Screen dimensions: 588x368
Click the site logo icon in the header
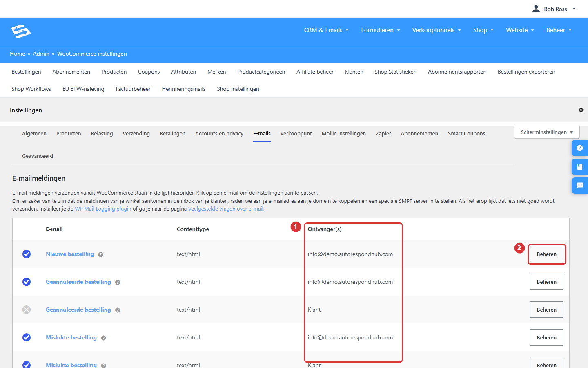coord(21,31)
